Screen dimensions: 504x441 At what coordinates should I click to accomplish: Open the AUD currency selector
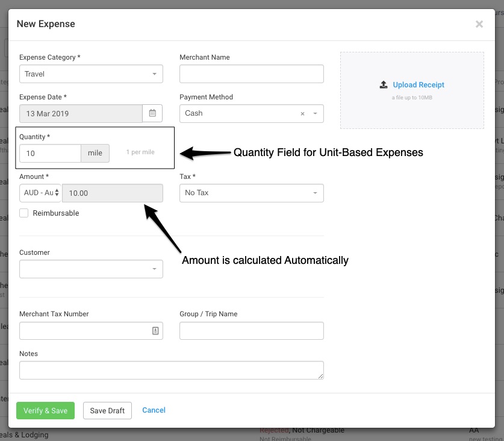click(40, 193)
